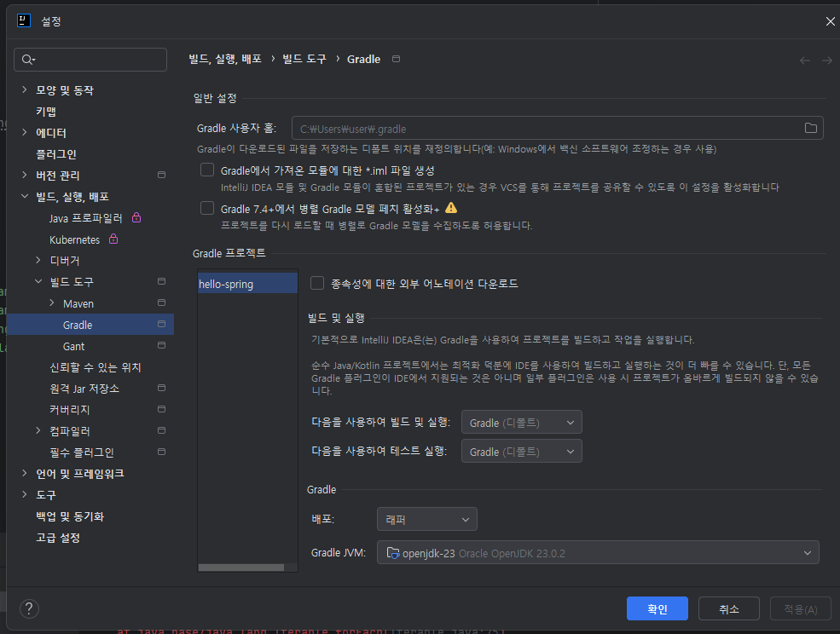
Task: Click project-level icon beside Gradle breadcrumb
Action: 396,59
